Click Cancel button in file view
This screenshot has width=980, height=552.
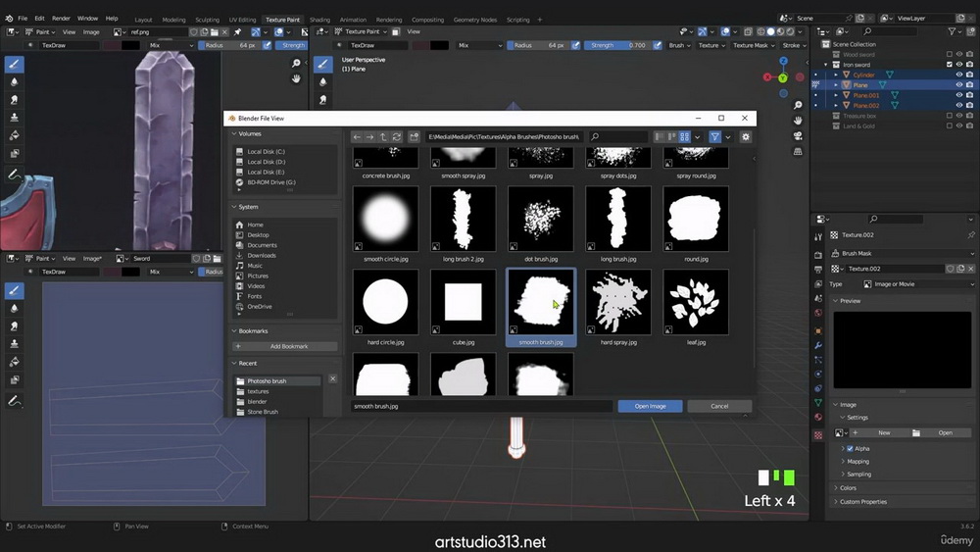point(719,406)
